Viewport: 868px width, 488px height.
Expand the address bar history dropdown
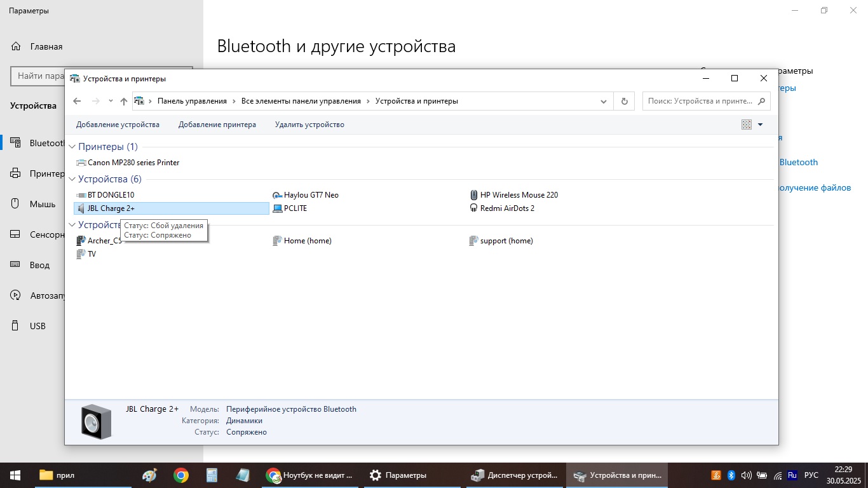604,101
